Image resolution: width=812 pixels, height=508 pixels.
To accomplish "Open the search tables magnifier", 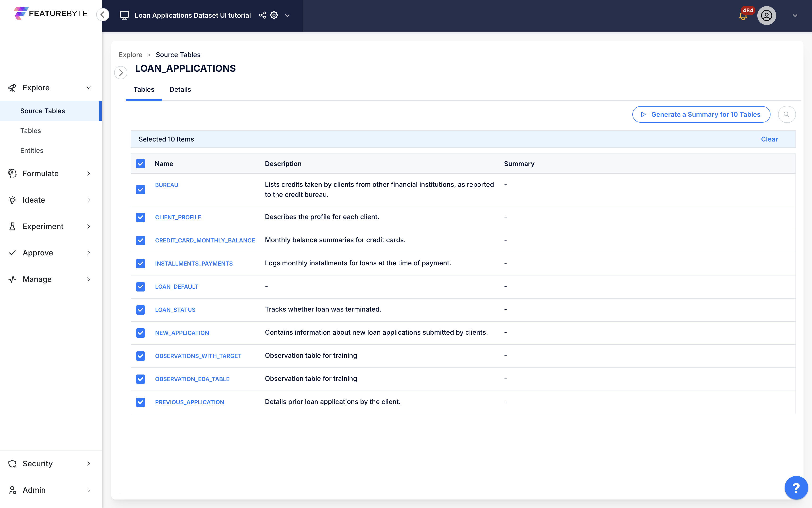I will [787, 114].
